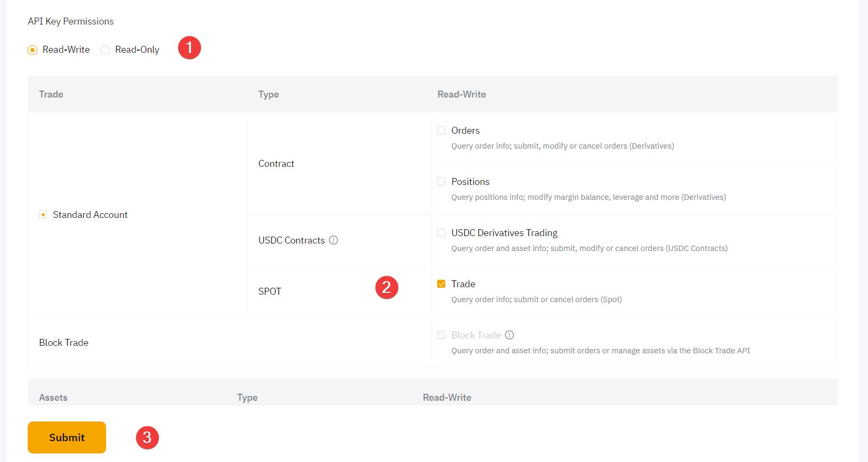Select the Read-Write permission radio button
The image size is (868, 462).
coord(33,50)
